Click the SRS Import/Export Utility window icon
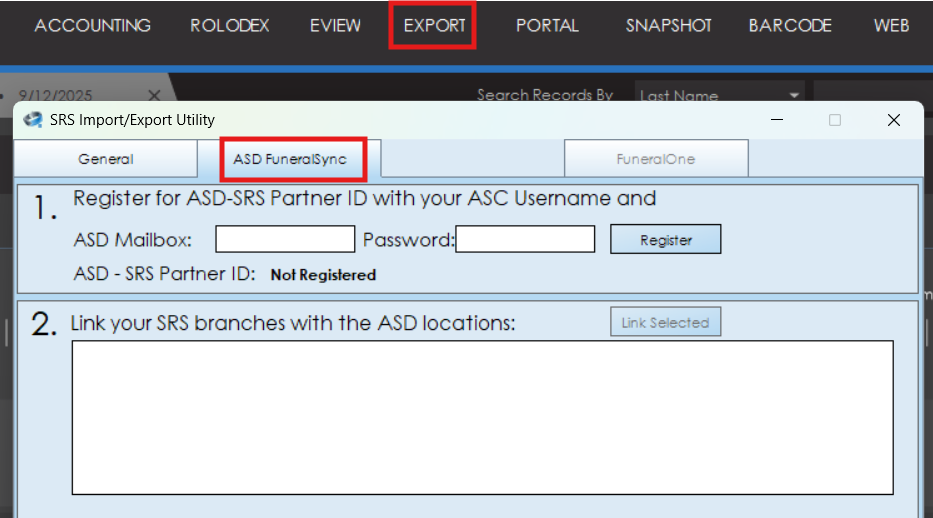 click(33, 120)
